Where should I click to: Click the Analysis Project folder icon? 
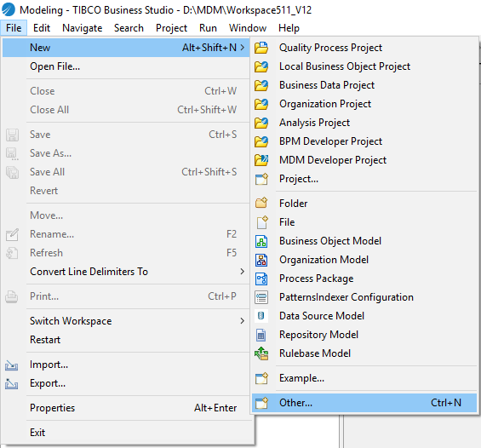click(261, 123)
